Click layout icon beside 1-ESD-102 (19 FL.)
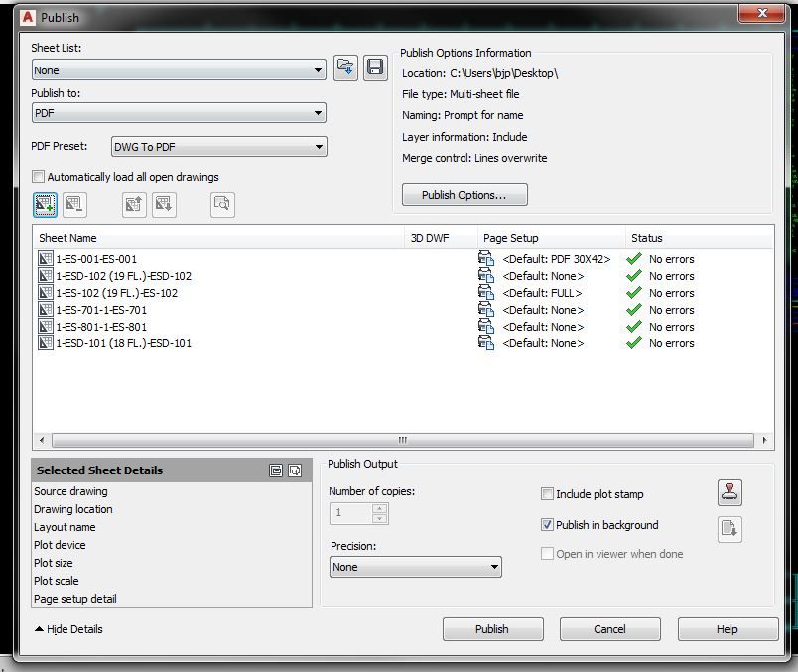Viewport: 798px width, 672px height. (46, 275)
